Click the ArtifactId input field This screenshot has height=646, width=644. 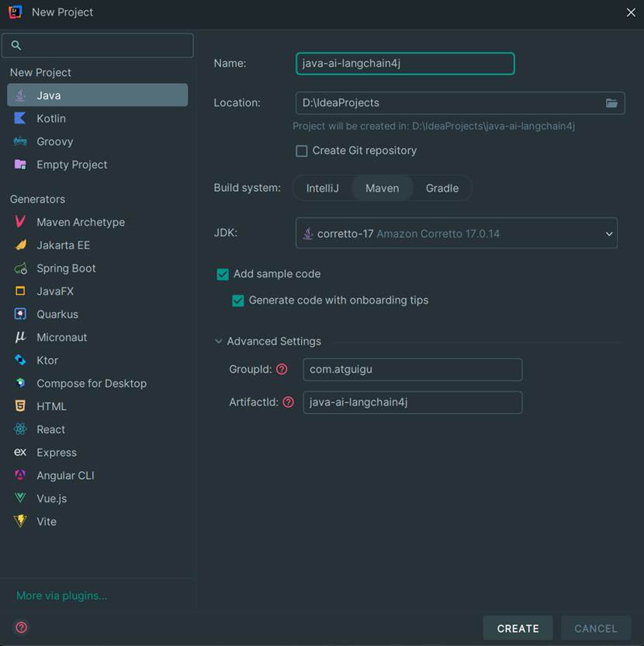coord(413,402)
